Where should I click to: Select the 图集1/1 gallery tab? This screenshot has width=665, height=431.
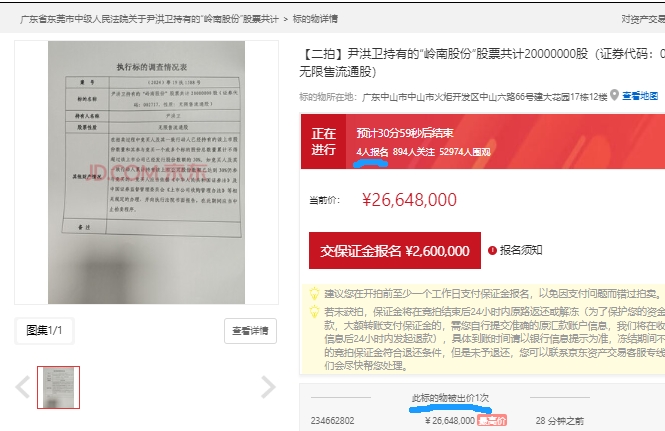tap(44, 330)
